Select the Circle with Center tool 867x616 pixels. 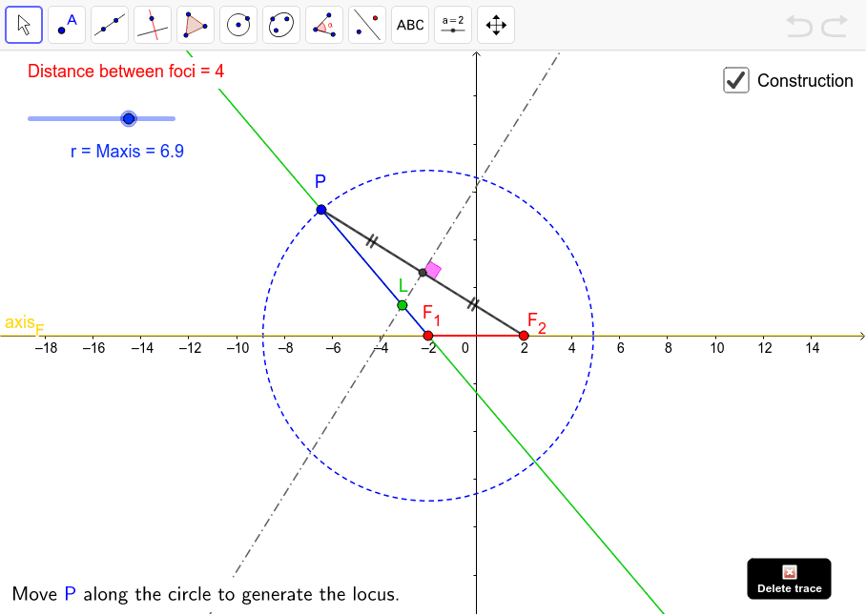238,25
